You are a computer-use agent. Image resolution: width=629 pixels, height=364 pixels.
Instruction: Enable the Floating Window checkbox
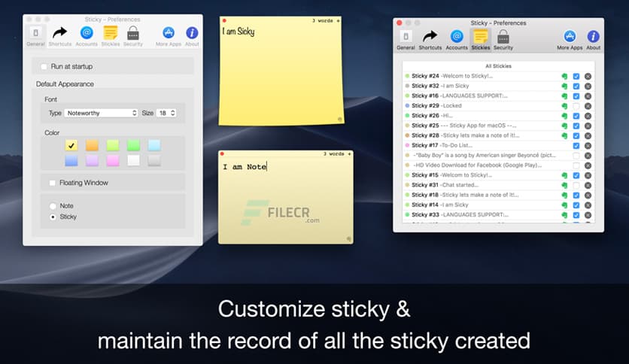tap(52, 183)
